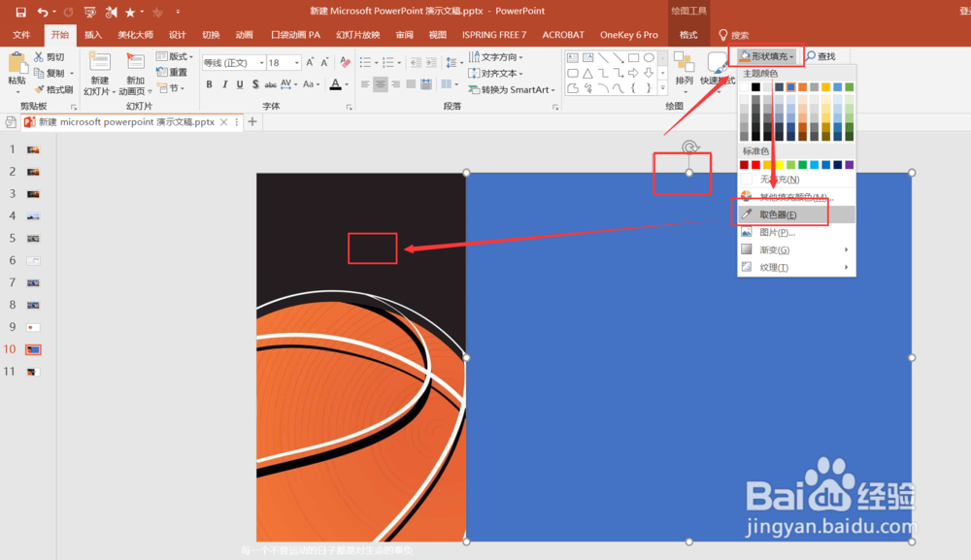Open the Insert (插入) ribbon tab

[x=93, y=35]
